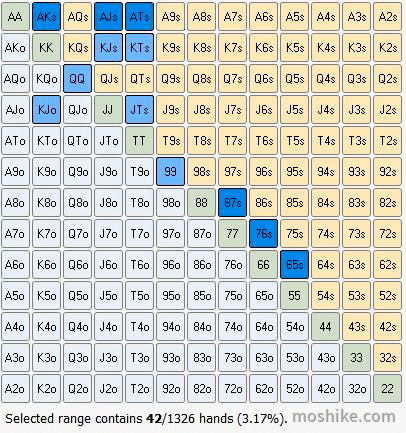Viewport: 406px width, 433px height.
Task: Select the AKo offsuit hand
Action: 15,48
